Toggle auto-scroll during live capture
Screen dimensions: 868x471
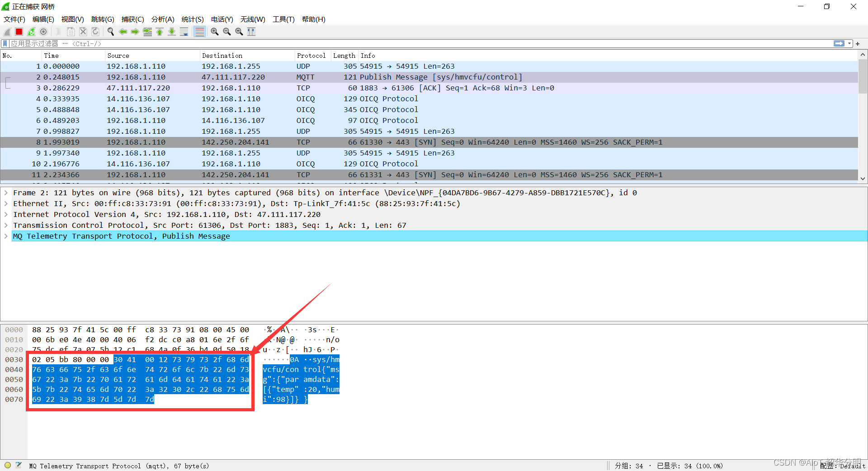(184, 32)
